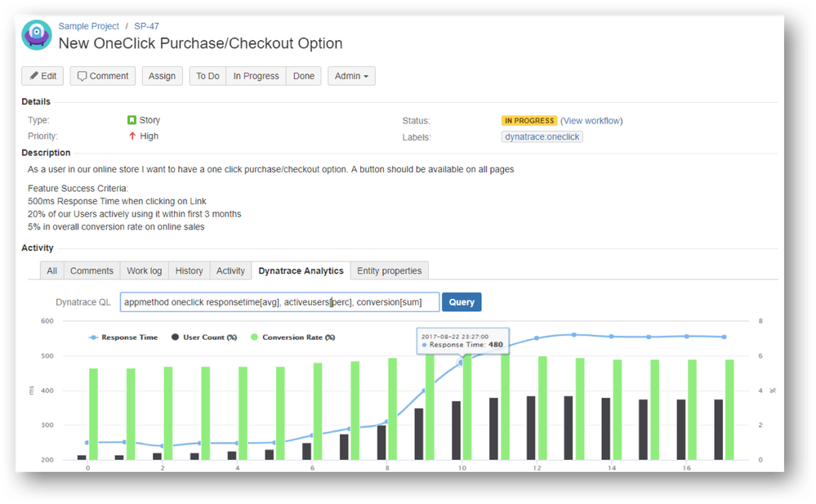Image resolution: width=816 pixels, height=504 pixels.
Task: Click the Response Time 480 tooltip
Action: pos(462,341)
